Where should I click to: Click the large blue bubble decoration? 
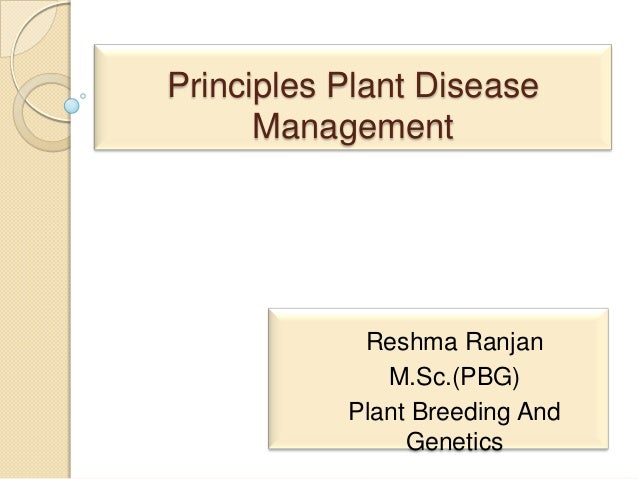coord(72,106)
